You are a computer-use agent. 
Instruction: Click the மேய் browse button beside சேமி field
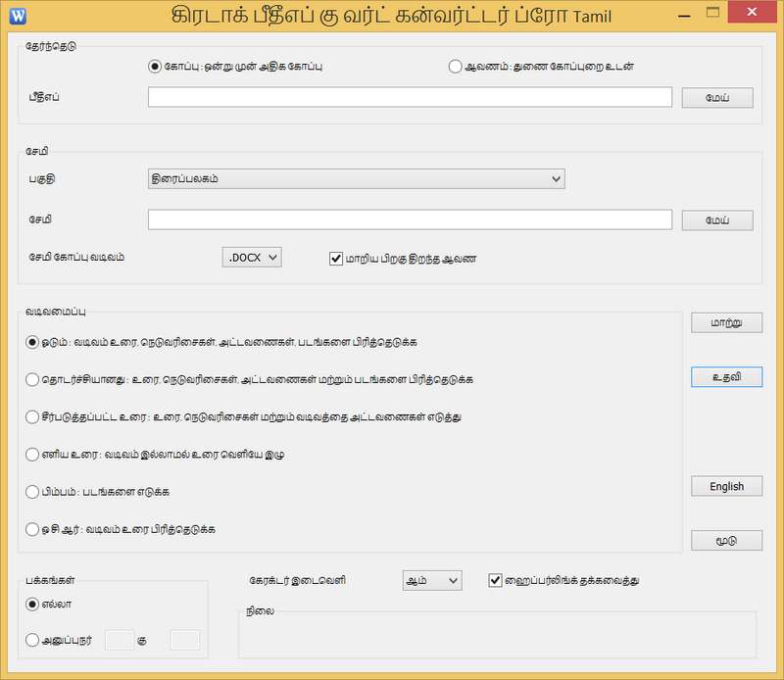tap(716, 220)
